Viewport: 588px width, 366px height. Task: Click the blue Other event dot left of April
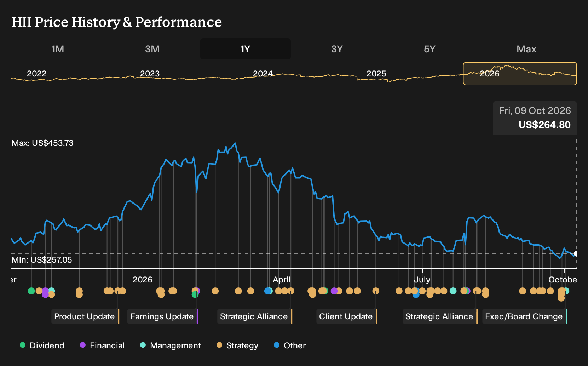click(x=267, y=291)
